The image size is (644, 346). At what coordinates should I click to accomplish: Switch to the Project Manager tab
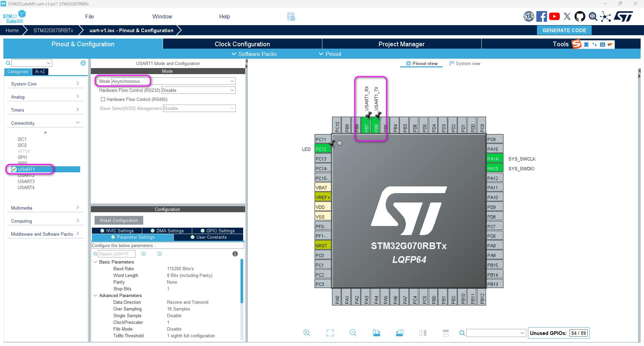pos(401,44)
